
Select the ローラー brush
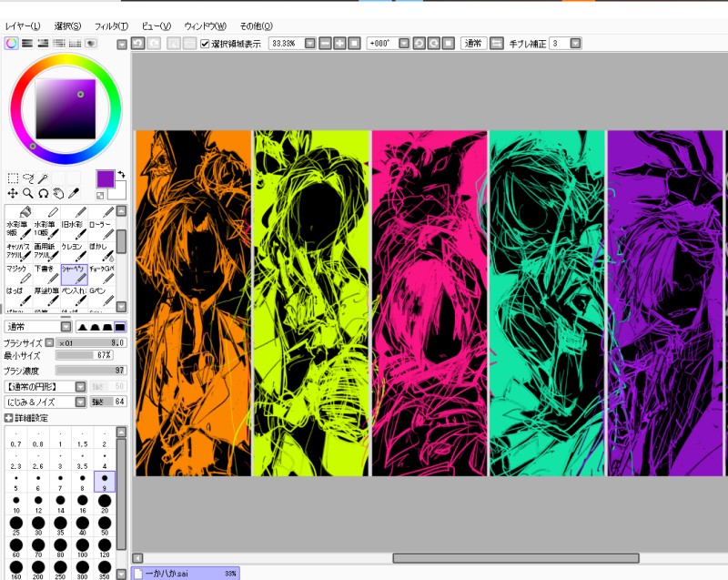(x=102, y=229)
